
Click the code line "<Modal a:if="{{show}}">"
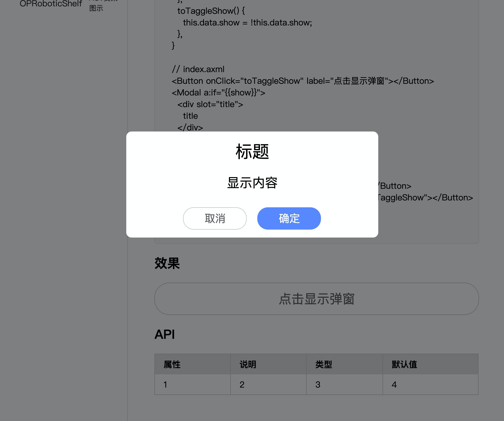point(219,93)
